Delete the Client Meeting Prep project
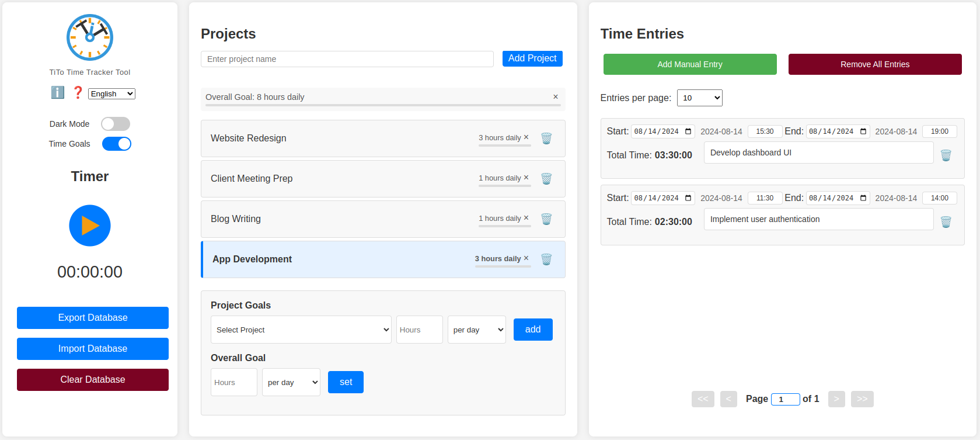The height and width of the screenshot is (440, 980). click(x=546, y=179)
